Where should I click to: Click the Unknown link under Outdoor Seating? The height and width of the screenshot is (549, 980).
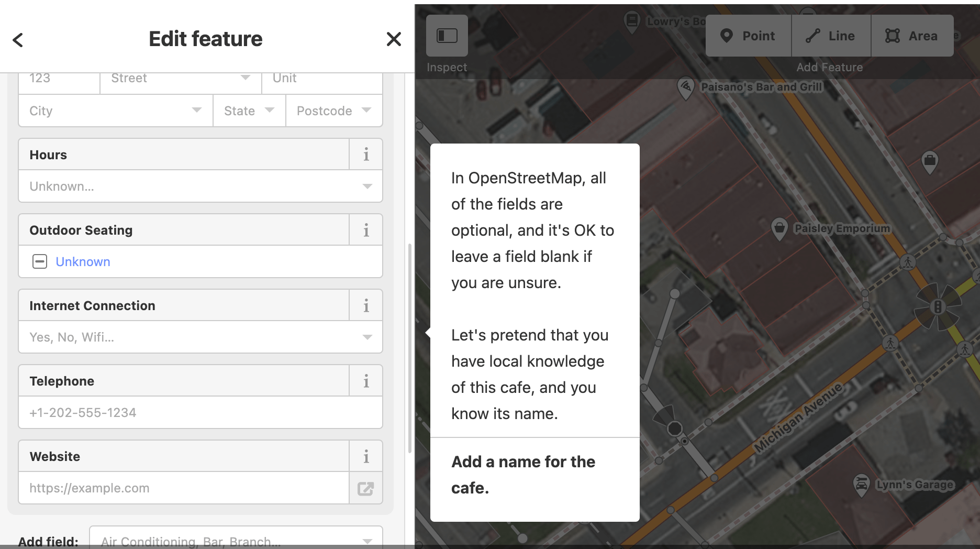click(x=83, y=262)
